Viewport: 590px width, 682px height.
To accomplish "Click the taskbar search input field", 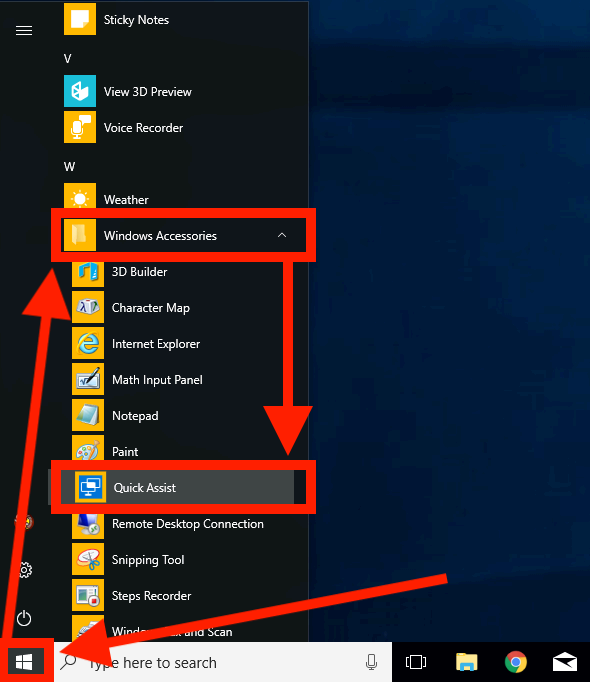I will (x=223, y=662).
